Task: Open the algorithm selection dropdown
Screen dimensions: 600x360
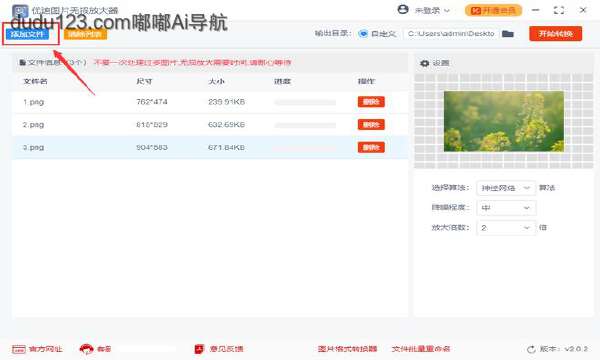Action: (506, 188)
